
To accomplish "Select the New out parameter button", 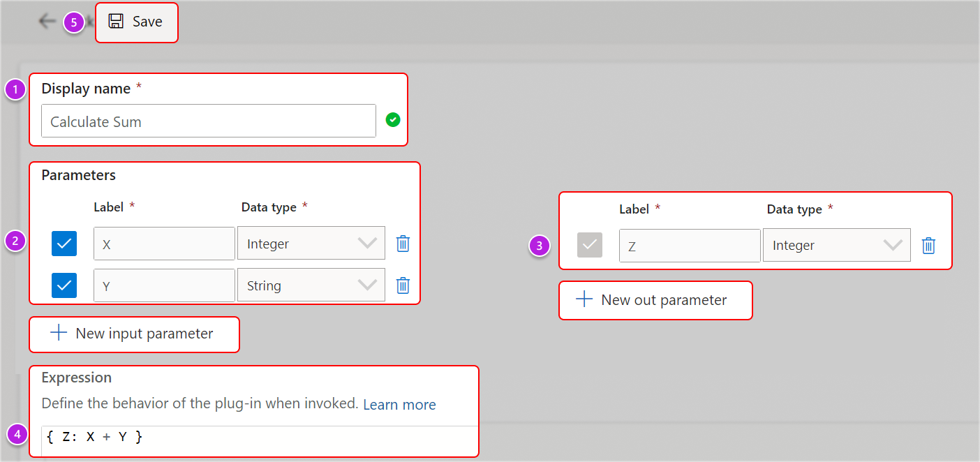I will click(x=655, y=300).
